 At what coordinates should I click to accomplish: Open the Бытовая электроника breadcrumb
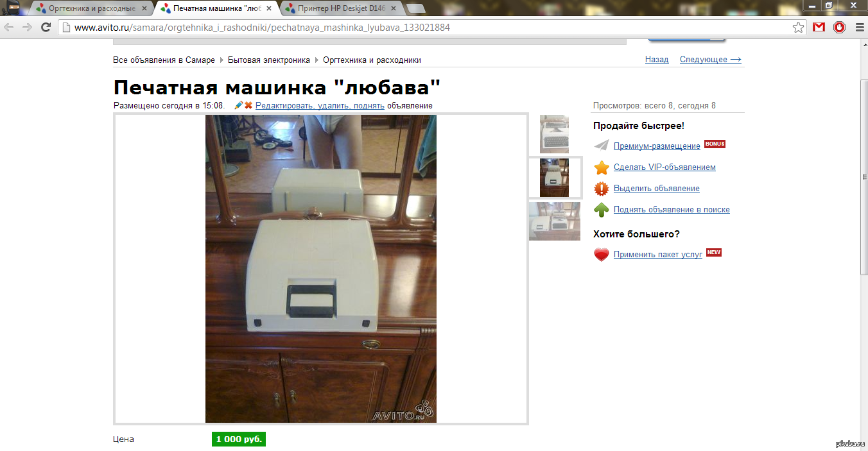click(x=268, y=60)
